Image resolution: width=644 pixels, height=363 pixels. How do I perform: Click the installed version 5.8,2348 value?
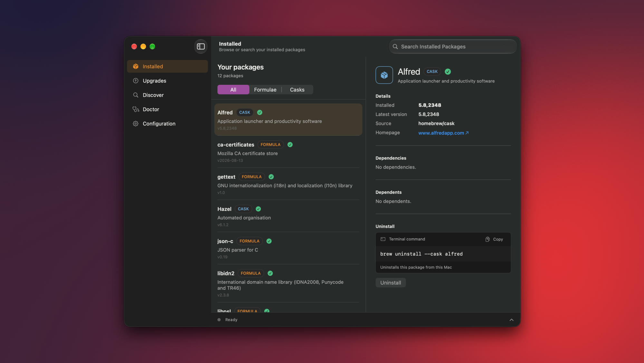pos(430,105)
